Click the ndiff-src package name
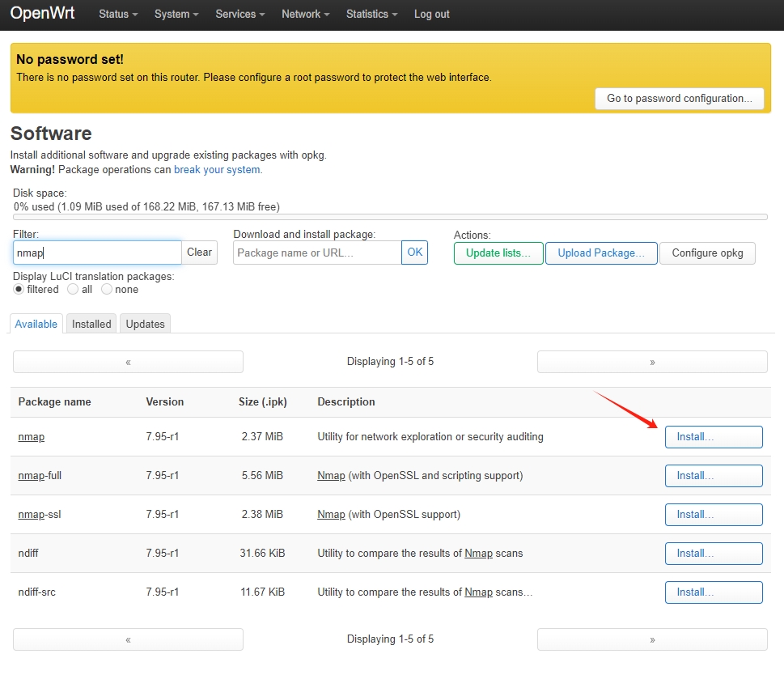Screen dimensions: 784x675 pyautogui.click(x=36, y=592)
